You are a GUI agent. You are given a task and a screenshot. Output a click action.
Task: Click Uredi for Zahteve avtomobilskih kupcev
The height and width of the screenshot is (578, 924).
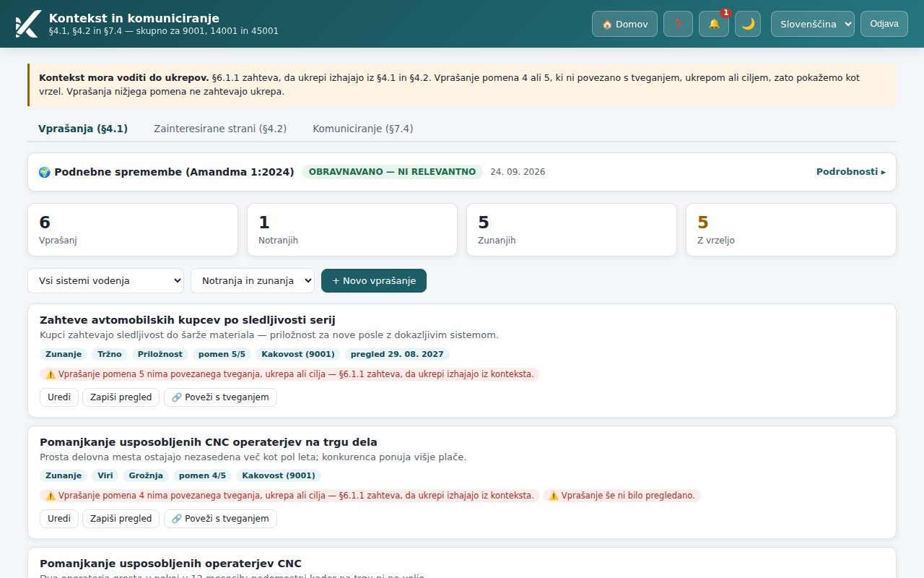(x=59, y=397)
